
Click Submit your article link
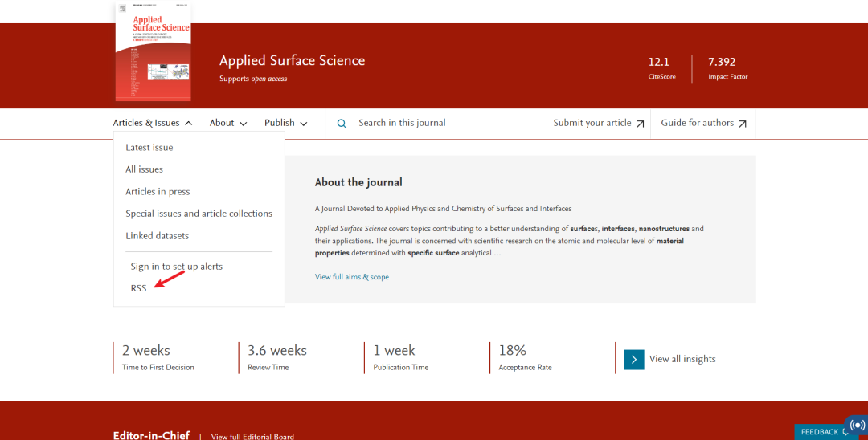(599, 124)
